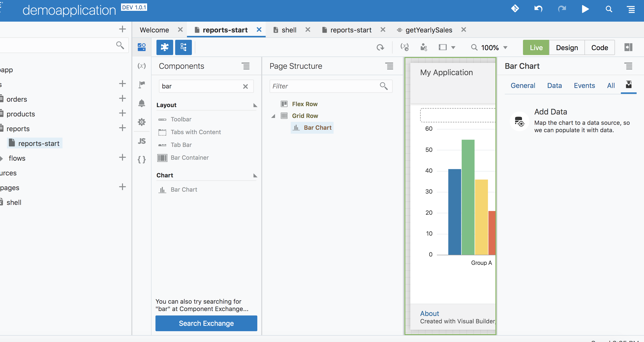Viewport: 644px width, 342px height.
Task: Open reports-start in the navigator tree
Action: pos(34,143)
